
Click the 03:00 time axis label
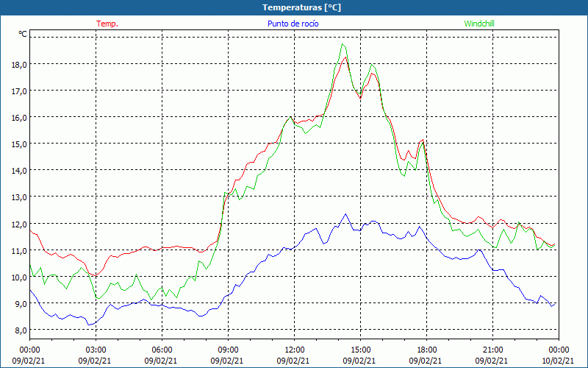click(96, 350)
